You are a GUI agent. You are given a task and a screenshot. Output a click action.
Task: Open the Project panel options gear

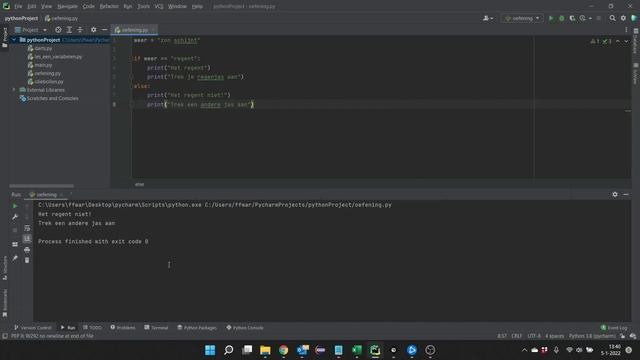pyautogui.click(x=93, y=30)
